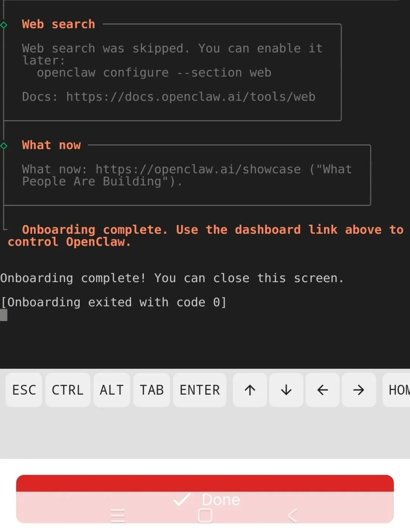Tap the ENTER key
The height and width of the screenshot is (532, 410).
[200, 390]
